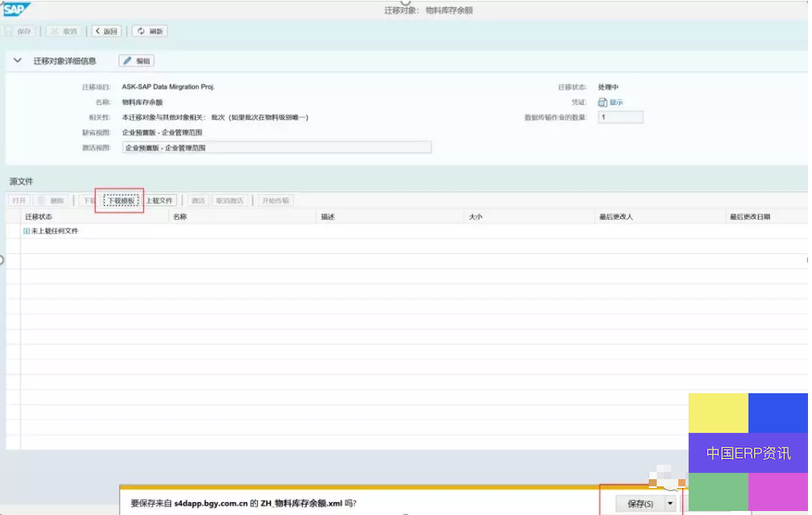Click the 迁移状态 column header
Viewport: 812px width, 515px height.
[38, 217]
